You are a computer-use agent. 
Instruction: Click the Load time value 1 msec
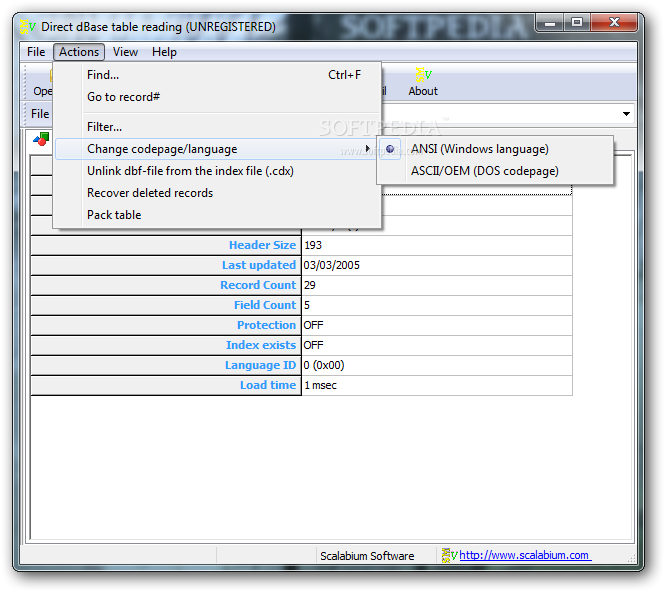tap(320, 385)
